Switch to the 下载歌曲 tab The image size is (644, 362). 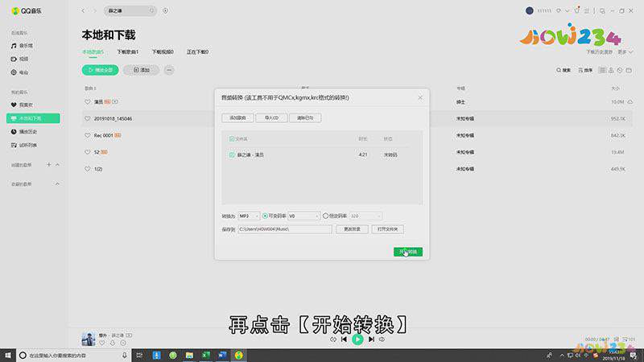point(128,52)
